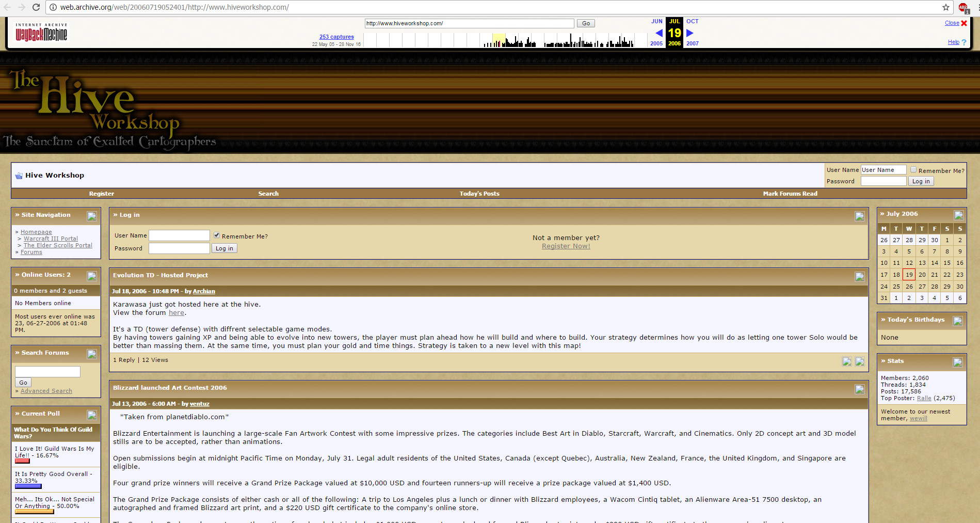The height and width of the screenshot is (523, 980).
Task: Select Mark Forums Read
Action: click(790, 194)
